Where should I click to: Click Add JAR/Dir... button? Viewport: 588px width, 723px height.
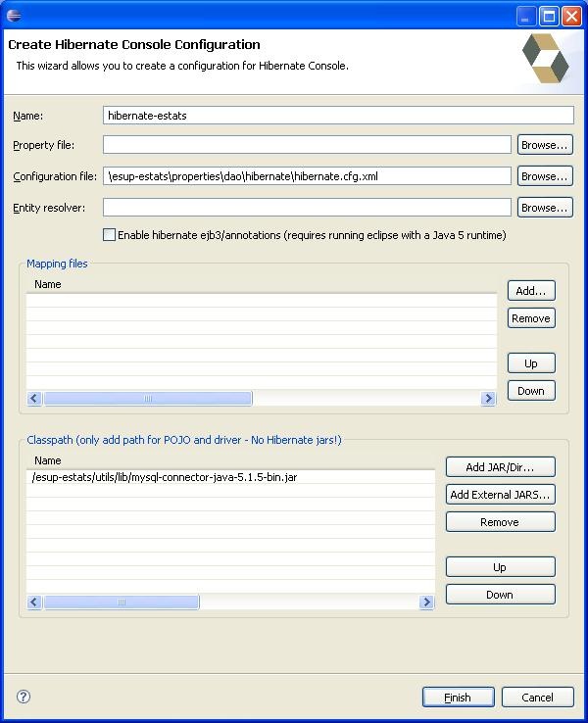[500, 467]
